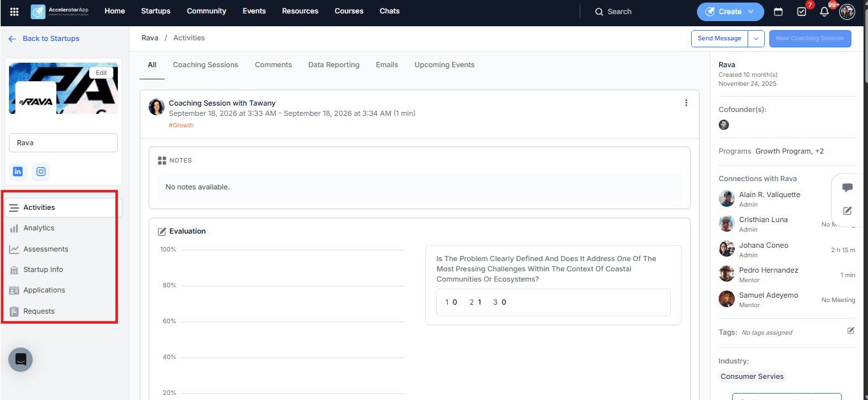Click the Back to Startups link

click(x=51, y=38)
